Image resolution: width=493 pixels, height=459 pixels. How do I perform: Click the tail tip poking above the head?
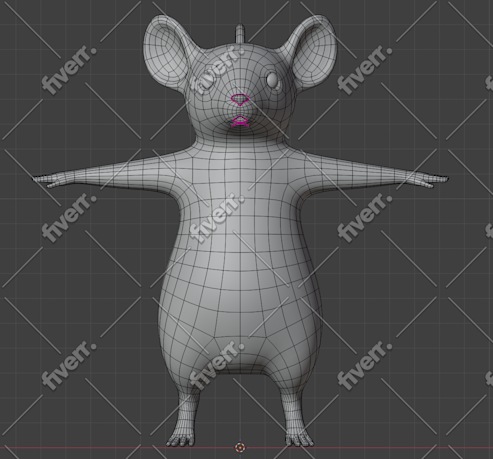pyautogui.click(x=240, y=33)
